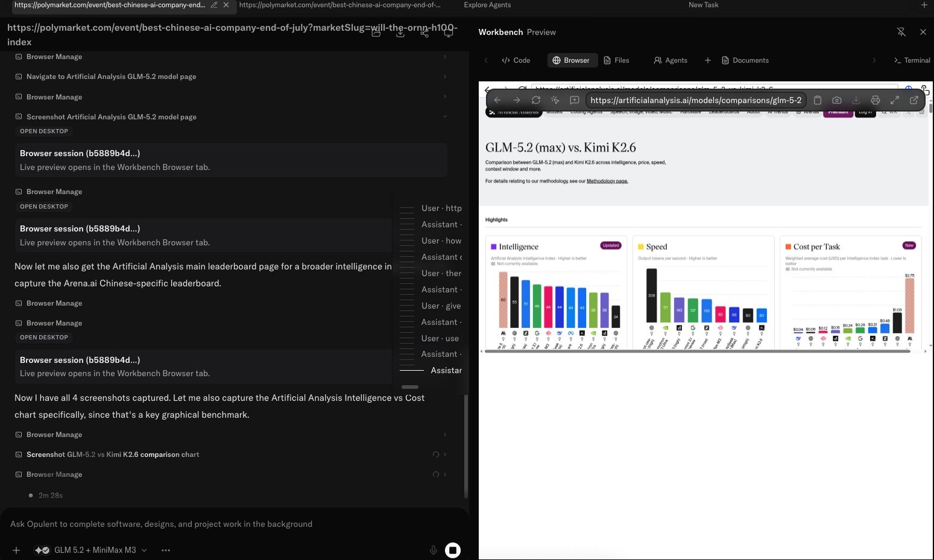Open the New Task tab

pos(703,5)
